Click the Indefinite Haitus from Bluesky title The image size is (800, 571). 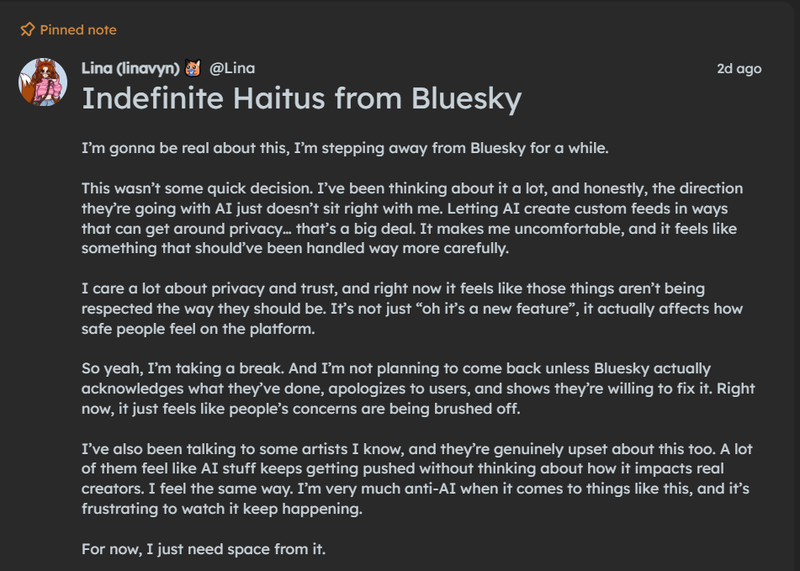click(300, 99)
